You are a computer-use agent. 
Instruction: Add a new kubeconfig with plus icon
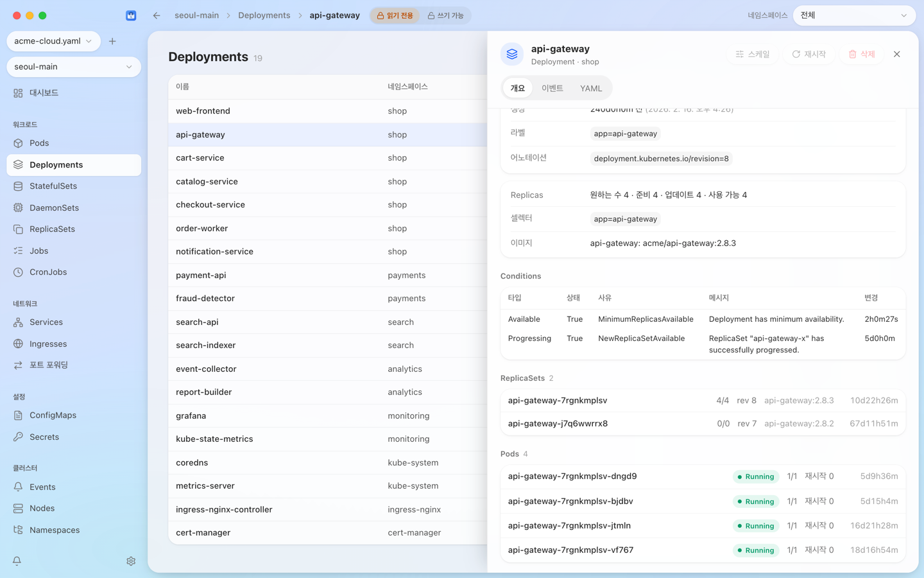tap(112, 41)
